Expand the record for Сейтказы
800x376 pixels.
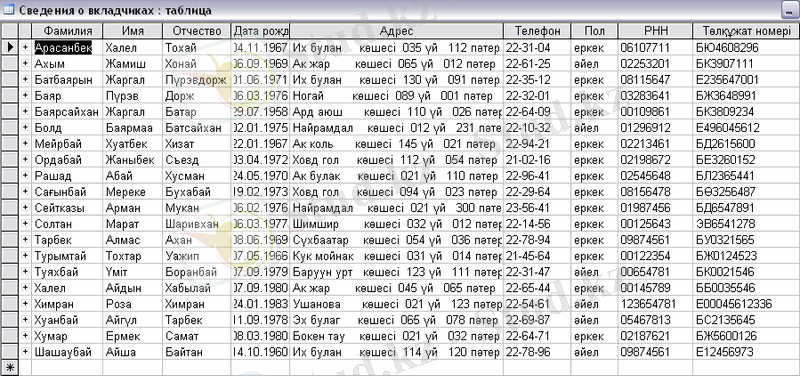[x=26, y=208]
